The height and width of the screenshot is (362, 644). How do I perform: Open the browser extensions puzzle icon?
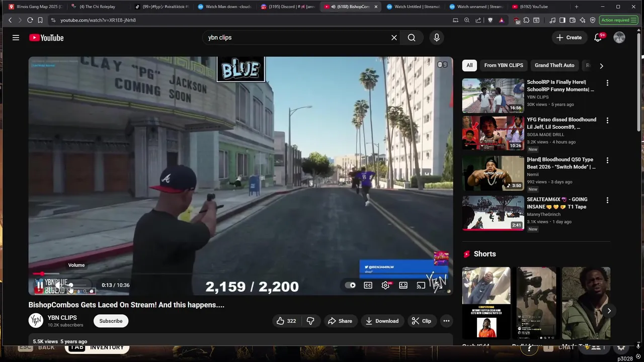tap(526, 20)
